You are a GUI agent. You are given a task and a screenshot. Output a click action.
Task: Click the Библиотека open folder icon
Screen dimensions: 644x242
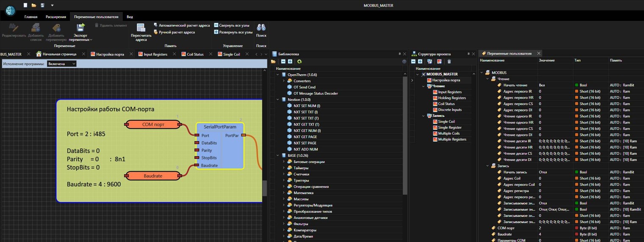(274, 61)
